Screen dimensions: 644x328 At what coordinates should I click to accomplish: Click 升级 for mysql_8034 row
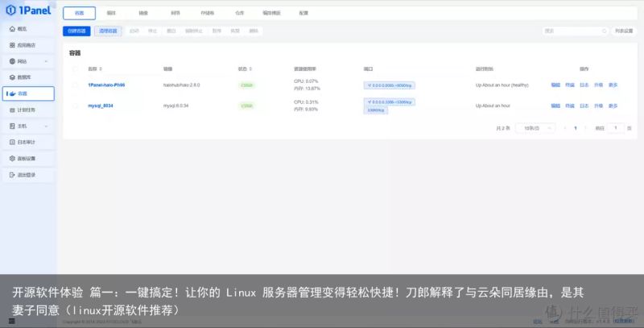[598, 106]
